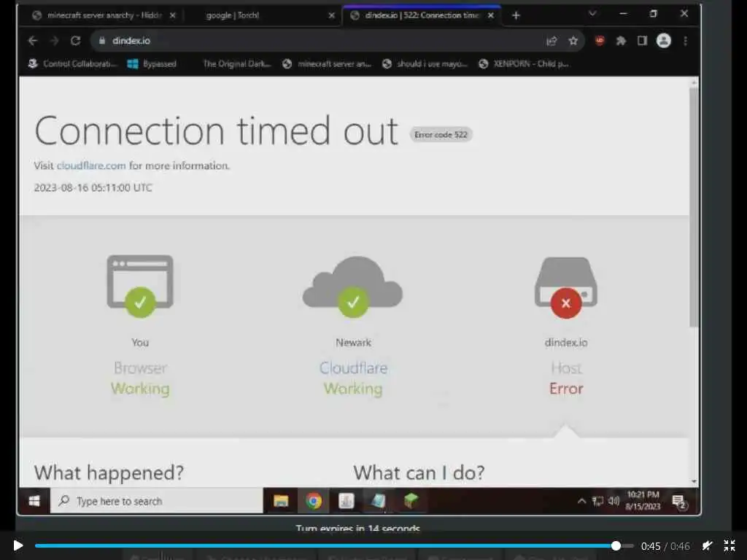Open the Windows Start menu
747x560 pixels.
34,501
